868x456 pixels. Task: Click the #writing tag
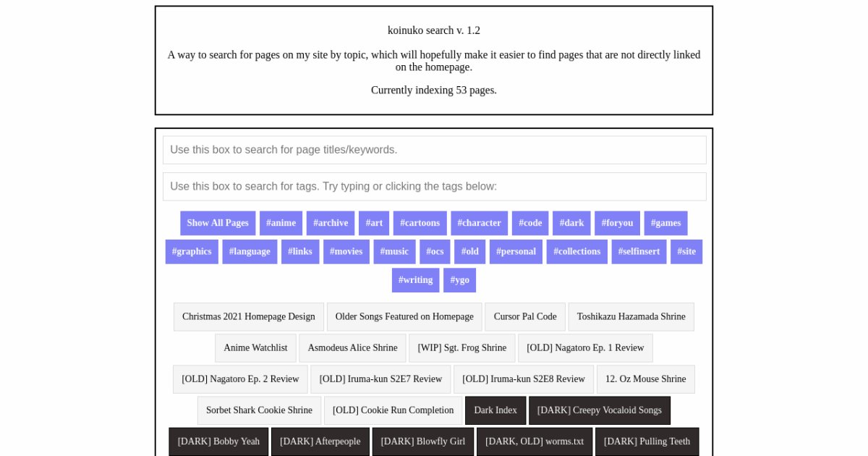coord(415,280)
